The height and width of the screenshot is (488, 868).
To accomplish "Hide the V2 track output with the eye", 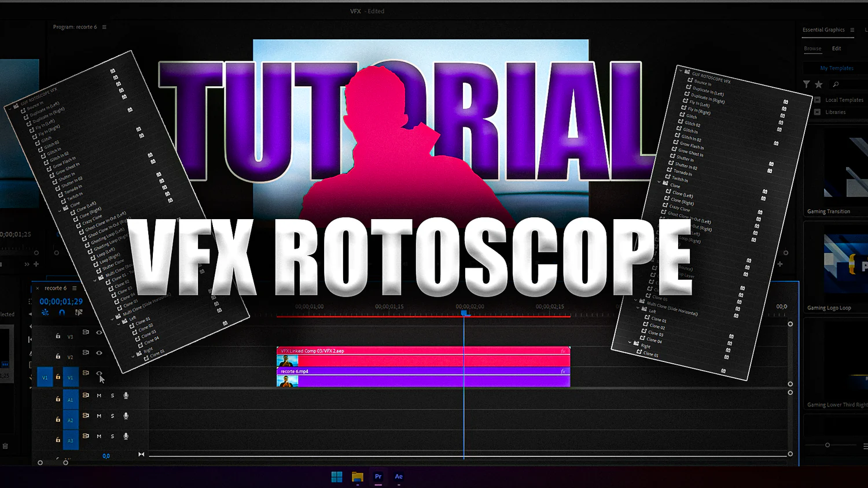I will pyautogui.click(x=99, y=353).
